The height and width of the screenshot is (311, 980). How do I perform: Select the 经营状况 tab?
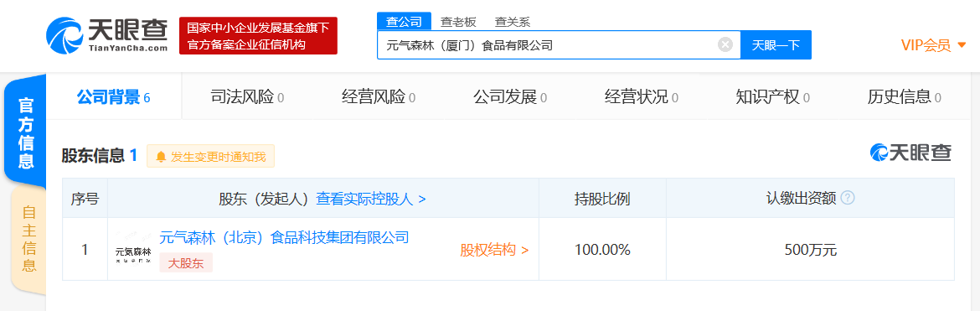642,97
